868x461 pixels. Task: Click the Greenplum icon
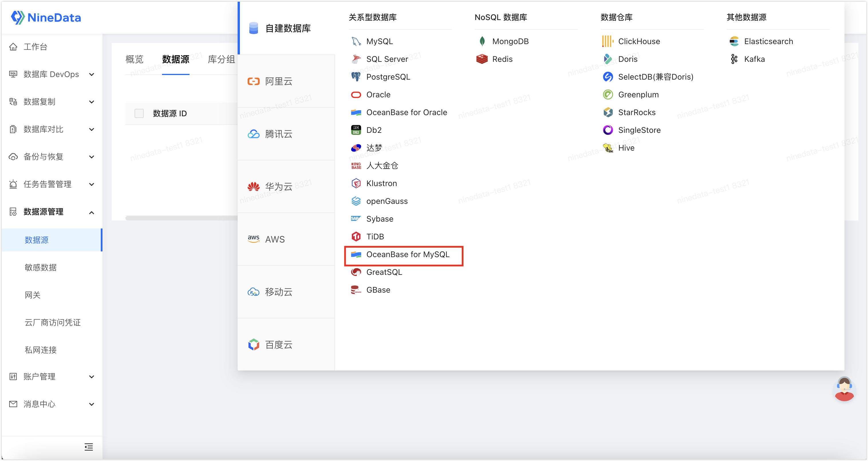coord(608,95)
